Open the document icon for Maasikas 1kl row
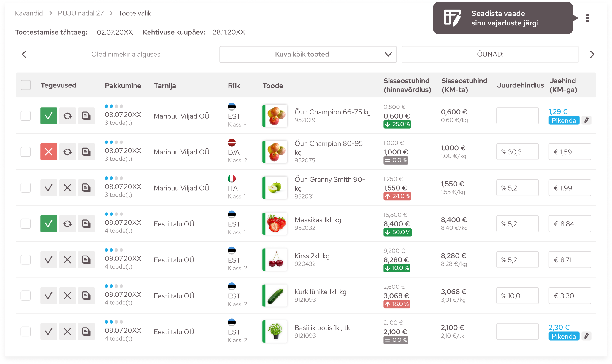The height and width of the screenshot is (364, 612). click(86, 223)
